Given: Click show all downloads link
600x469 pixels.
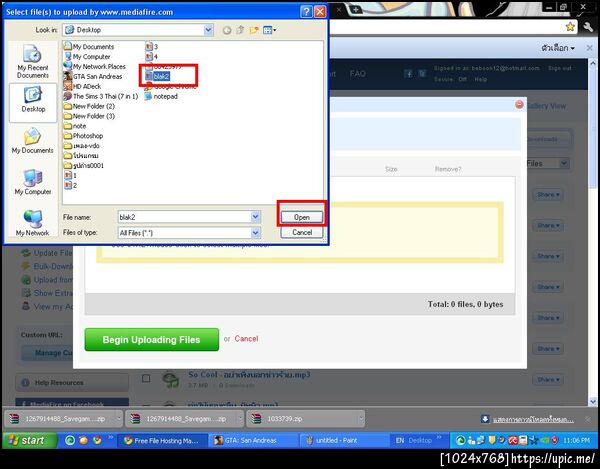Looking at the screenshot, I should (x=533, y=420).
